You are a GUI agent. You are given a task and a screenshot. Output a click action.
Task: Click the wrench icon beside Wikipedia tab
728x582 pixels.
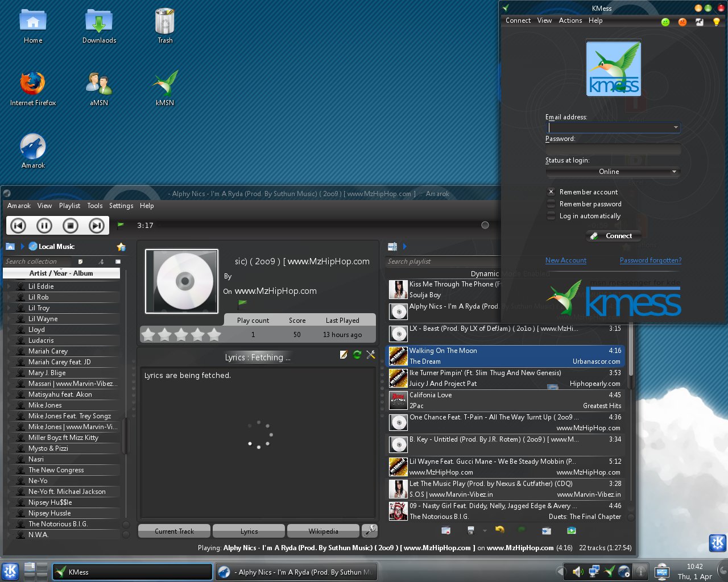click(370, 531)
